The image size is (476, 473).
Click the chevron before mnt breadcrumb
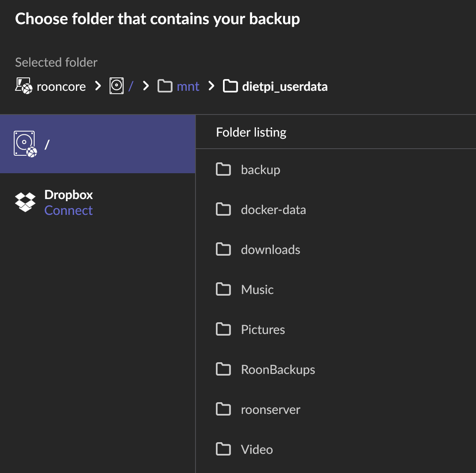tap(146, 86)
